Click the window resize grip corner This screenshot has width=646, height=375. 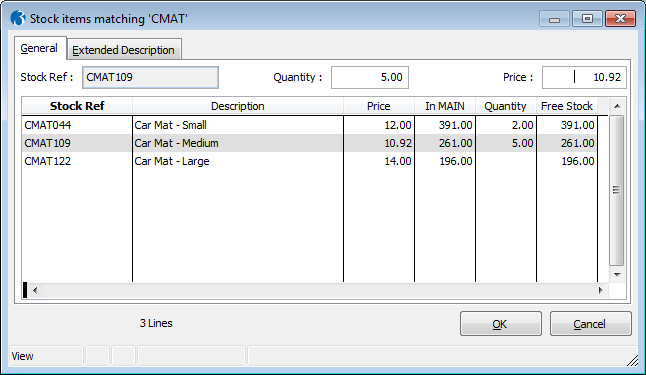[632, 361]
